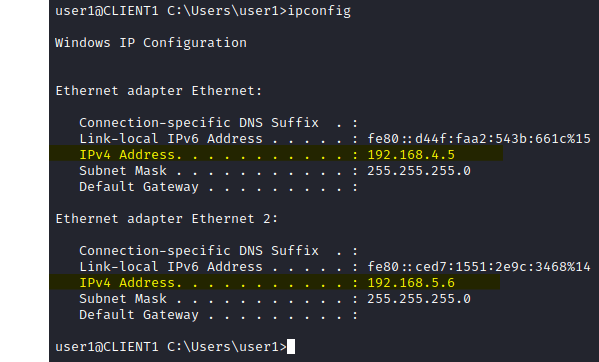599x362 pixels.
Task: Click the ipconfig command text
Action: [x=319, y=11]
